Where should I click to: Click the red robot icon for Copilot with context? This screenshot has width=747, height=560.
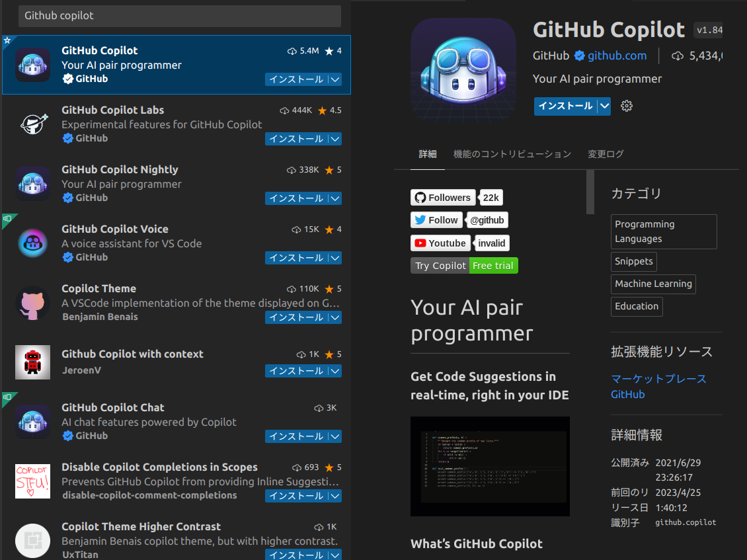pyautogui.click(x=32, y=362)
